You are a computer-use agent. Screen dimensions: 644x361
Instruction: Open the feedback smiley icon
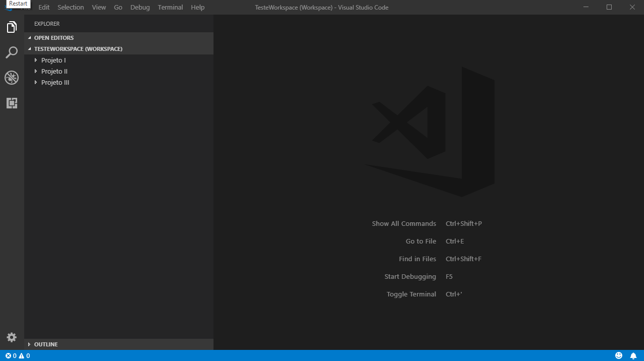(x=619, y=356)
